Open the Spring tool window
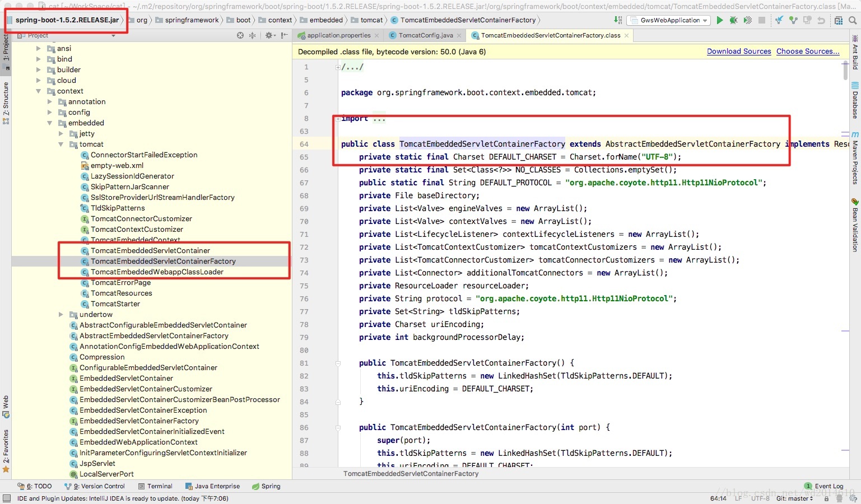 [267, 486]
